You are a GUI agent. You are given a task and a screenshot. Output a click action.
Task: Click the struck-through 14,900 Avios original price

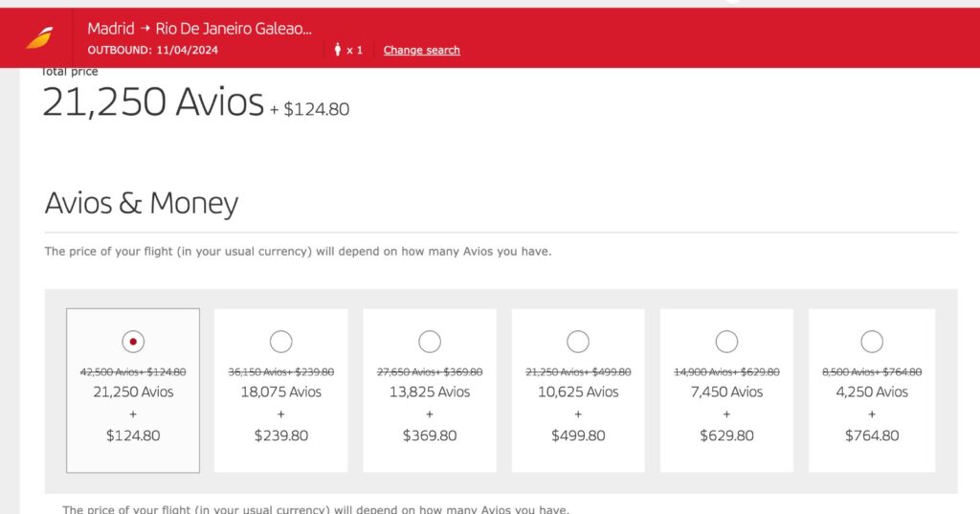pos(726,372)
